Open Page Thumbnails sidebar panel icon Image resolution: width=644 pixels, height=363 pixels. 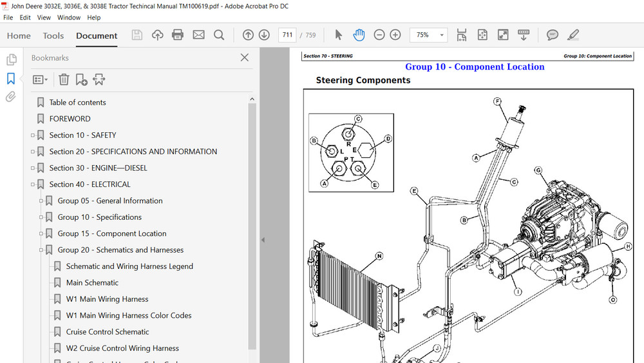pos(12,59)
